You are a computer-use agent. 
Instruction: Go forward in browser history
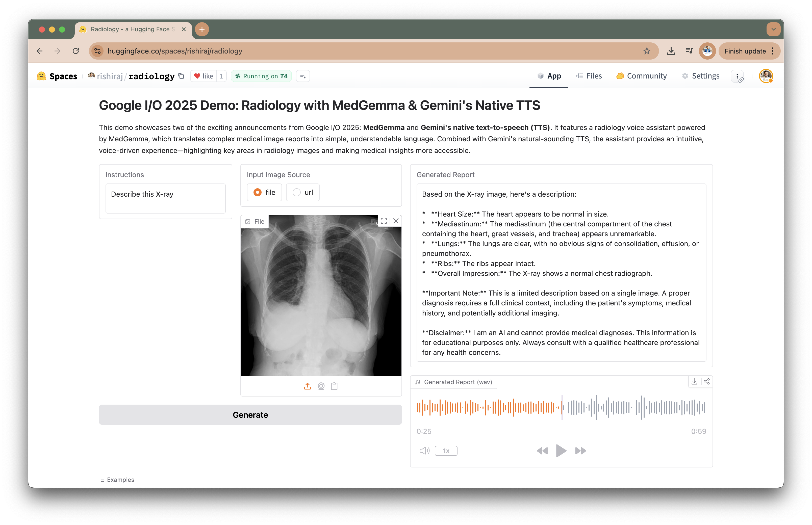coord(58,51)
